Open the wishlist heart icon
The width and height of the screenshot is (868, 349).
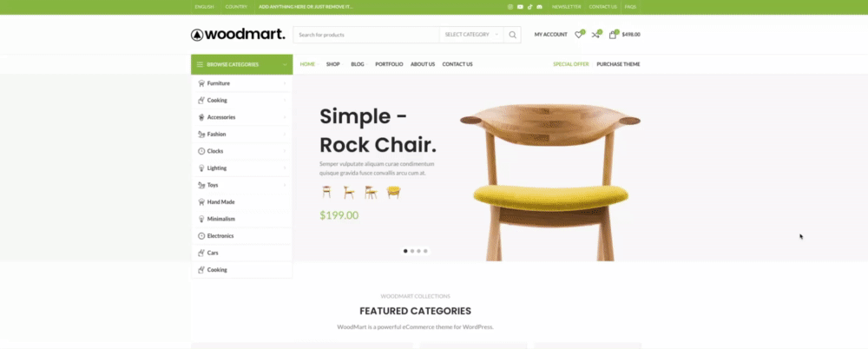point(579,35)
